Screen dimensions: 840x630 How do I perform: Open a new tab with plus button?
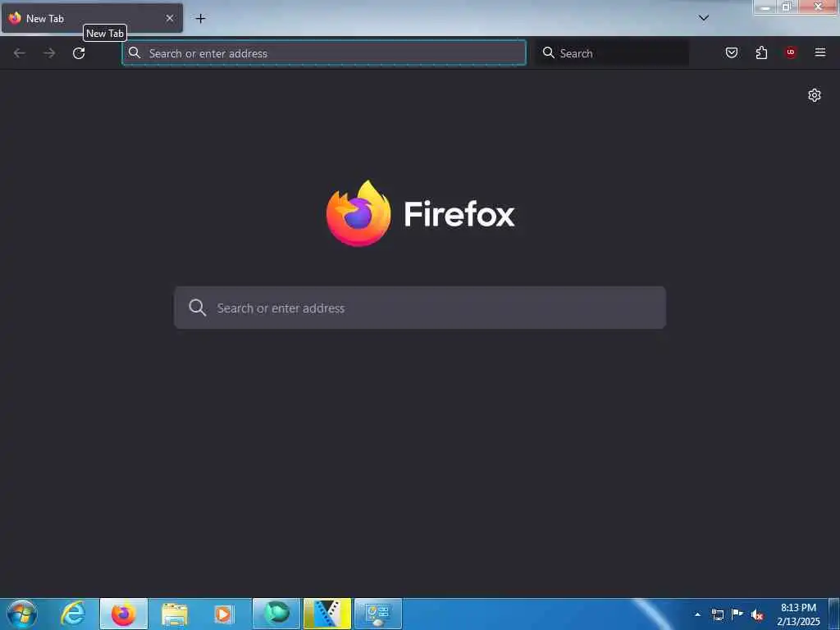click(x=200, y=18)
